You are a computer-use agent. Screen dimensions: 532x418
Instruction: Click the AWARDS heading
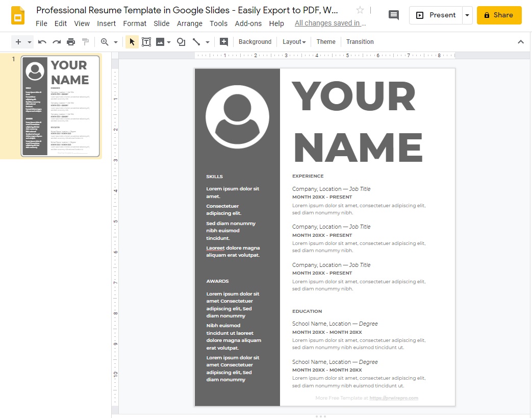click(217, 281)
